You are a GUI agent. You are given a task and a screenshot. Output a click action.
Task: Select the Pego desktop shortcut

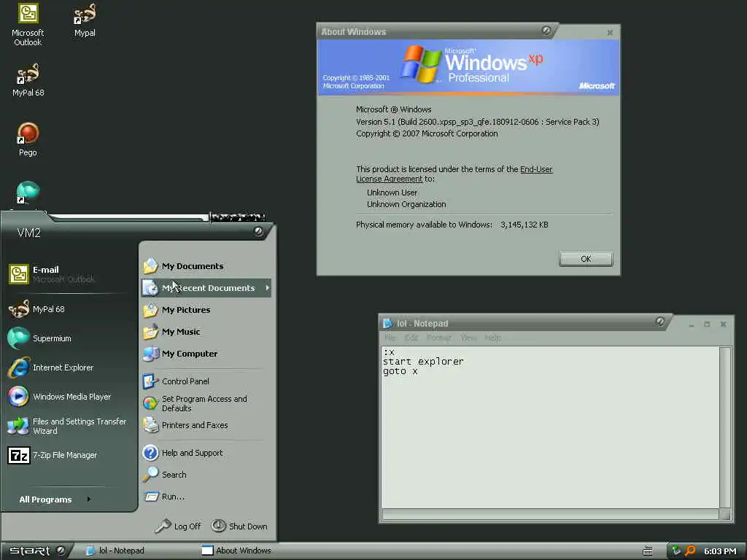(x=28, y=139)
